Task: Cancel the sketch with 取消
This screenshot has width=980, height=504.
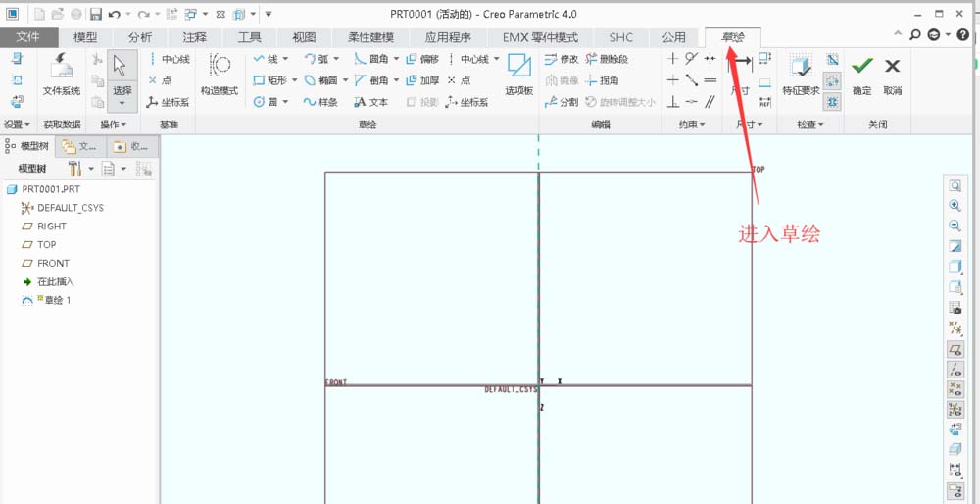Action: 893,76
